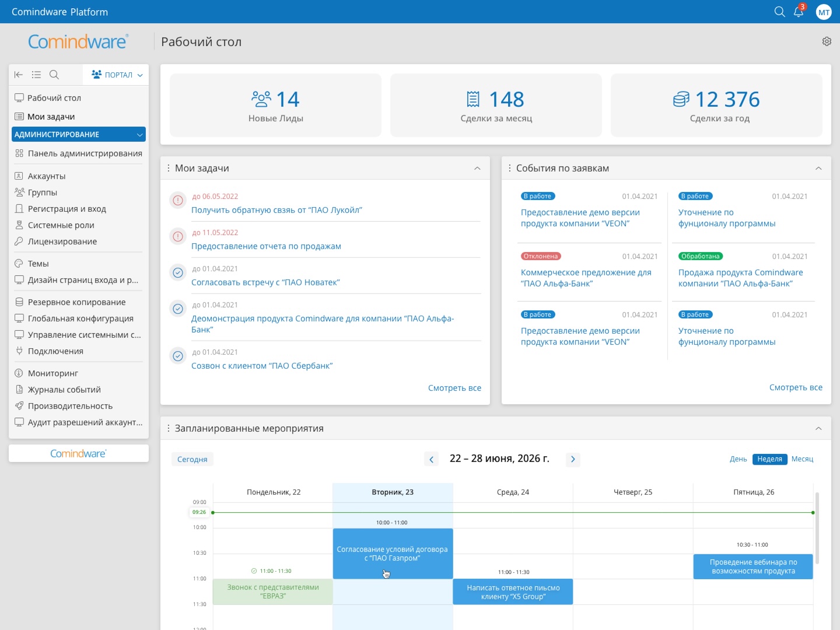Viewport: 840px width, 630px height.
Task: Click the search magnifier in top bar
Action: (779, 12)
